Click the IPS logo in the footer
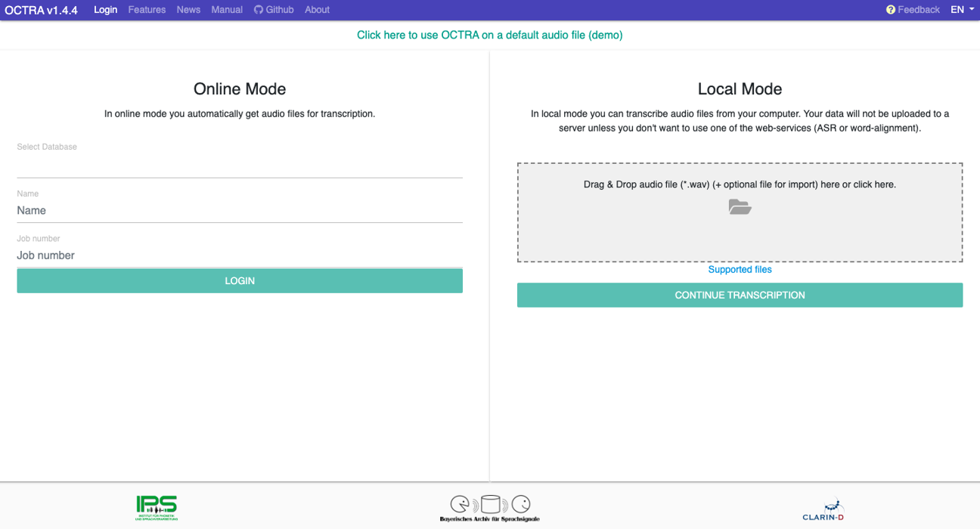 [156, 507]
